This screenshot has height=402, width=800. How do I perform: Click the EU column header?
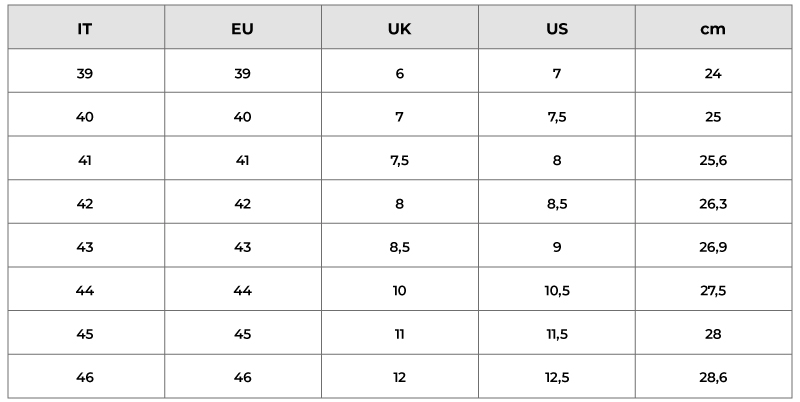pos(243,27)
